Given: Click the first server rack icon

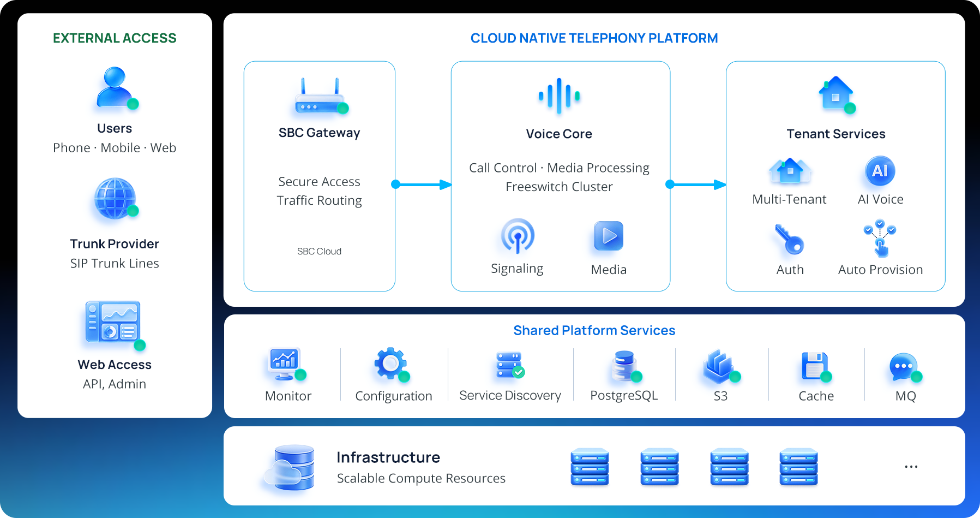Looking at the screenshot, I should click(x=590, y=467).
